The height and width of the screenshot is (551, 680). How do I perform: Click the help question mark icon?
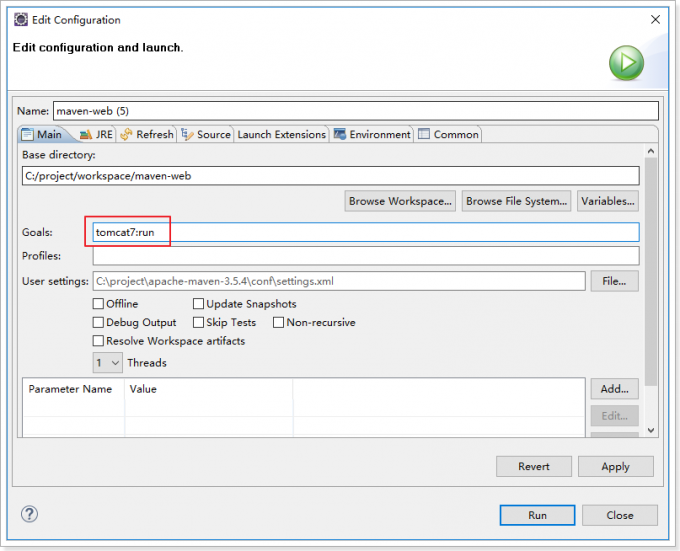(x=29, y=514)
